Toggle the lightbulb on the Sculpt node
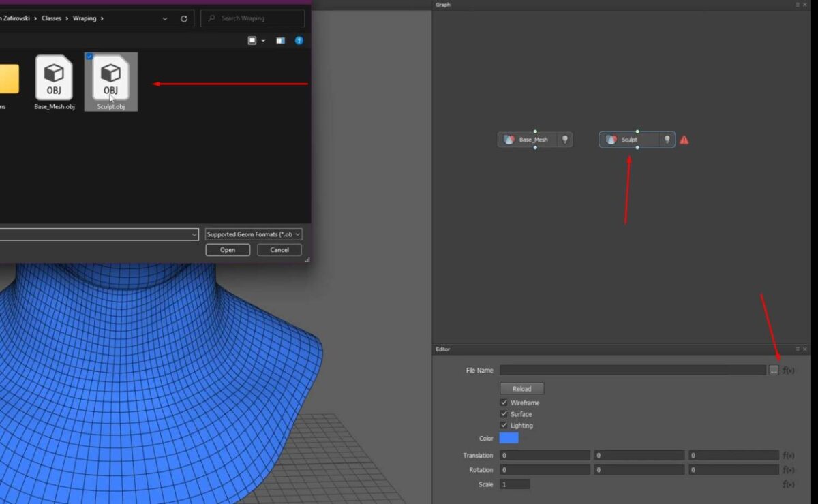 click(666, 140)
